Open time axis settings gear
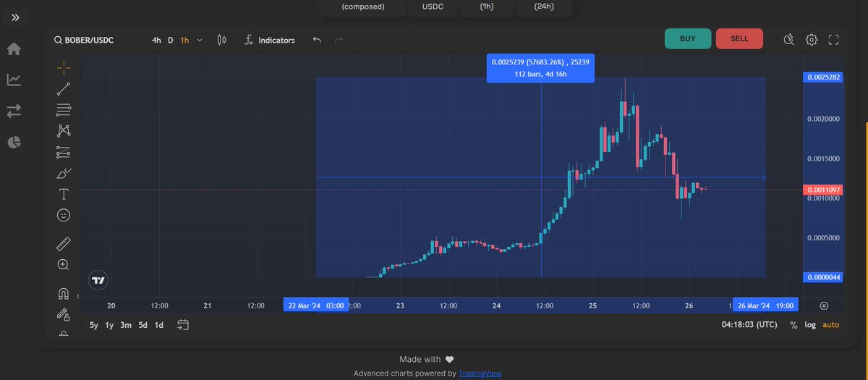This screenshot has height=380, width=868. coord(824,306)
